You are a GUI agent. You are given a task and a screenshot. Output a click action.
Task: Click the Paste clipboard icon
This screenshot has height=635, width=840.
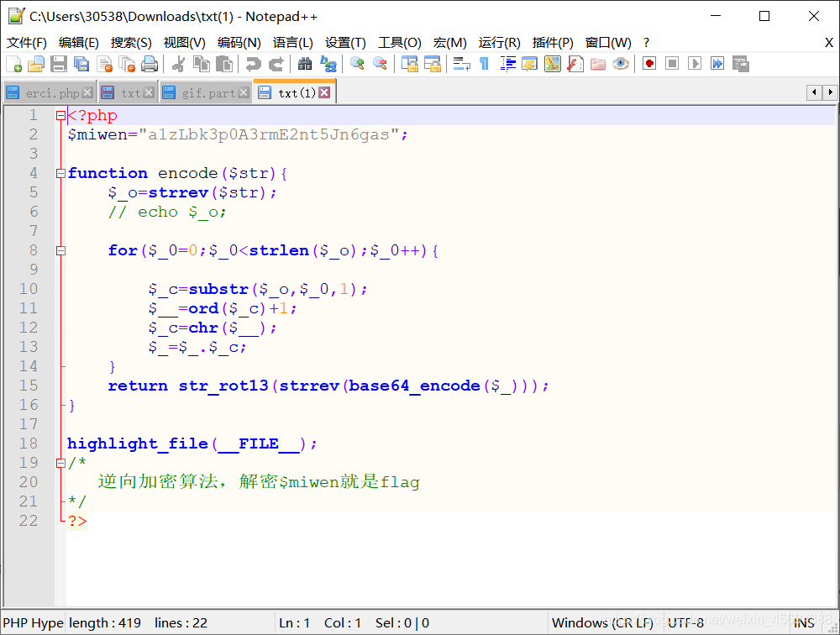point(224,64)
